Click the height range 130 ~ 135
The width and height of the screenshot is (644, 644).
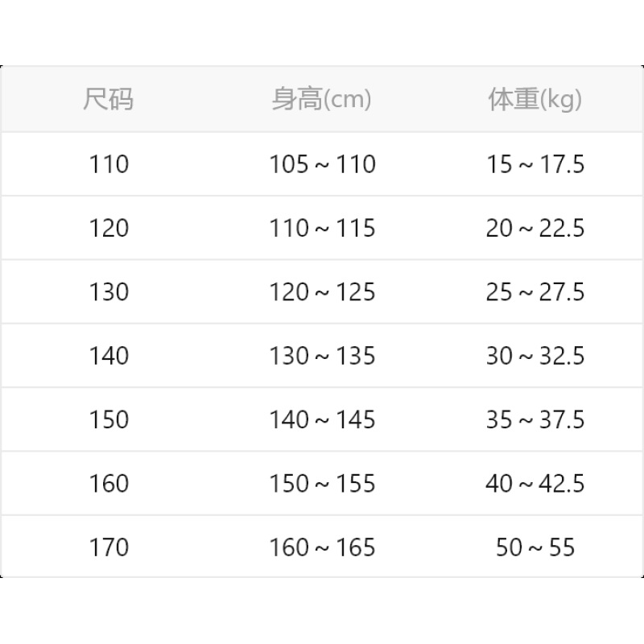(323, 356)
